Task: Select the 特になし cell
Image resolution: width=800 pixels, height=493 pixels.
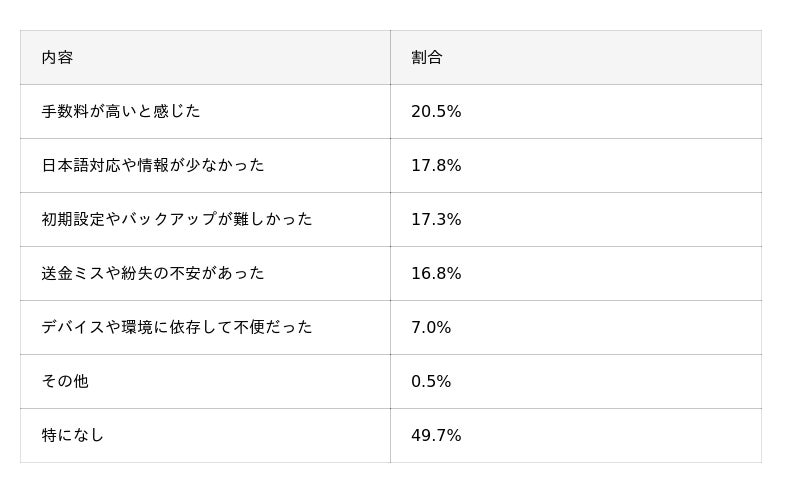Action: click(73, 436)
